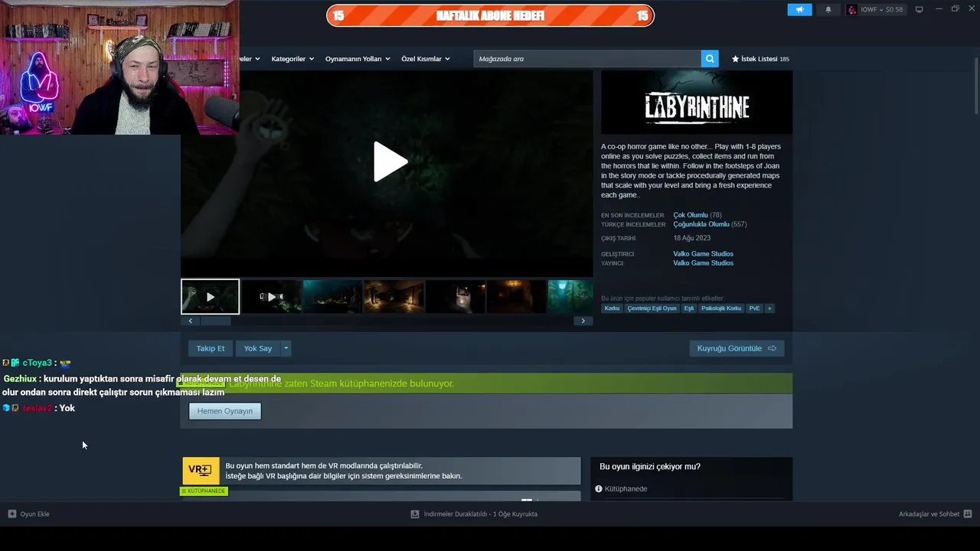980x551 pixels.
Task: Open İndirmeler Duraklatıldı downloads status
Action: 481,514
